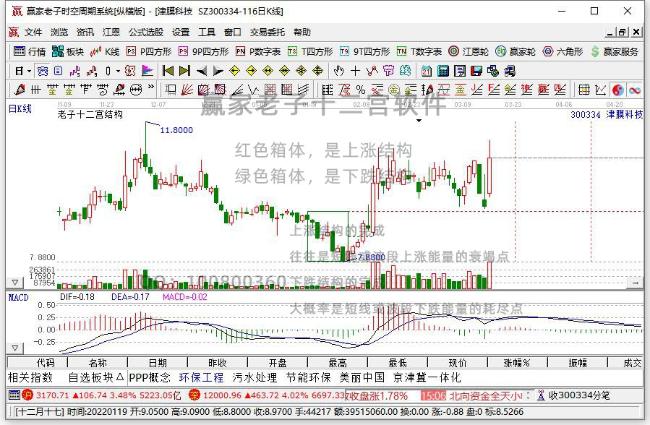Click the infinity-loop icon at toolbar end

tap(635, 89)
